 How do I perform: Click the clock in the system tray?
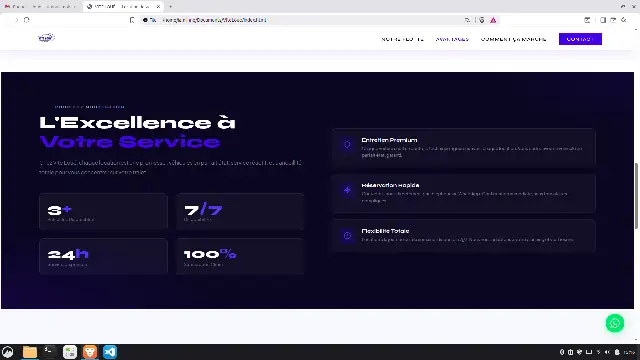[x=630, y=352]
